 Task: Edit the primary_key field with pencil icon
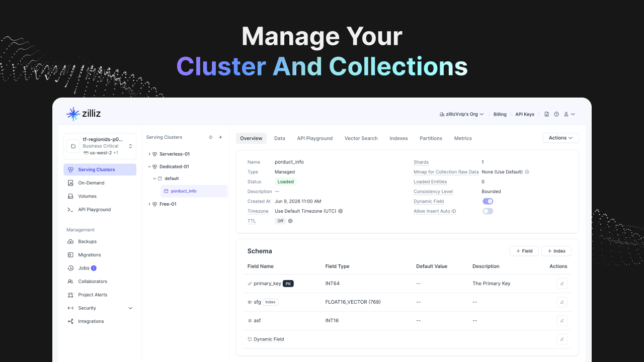click(562, 284)
